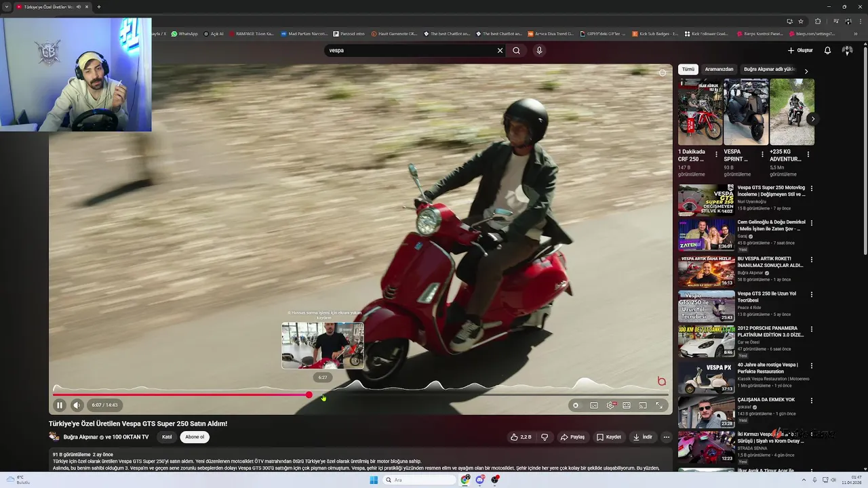This screenshot has height=488, width=868.
Task: Toggle subtitles captions button in player
Action: point(594,405)
